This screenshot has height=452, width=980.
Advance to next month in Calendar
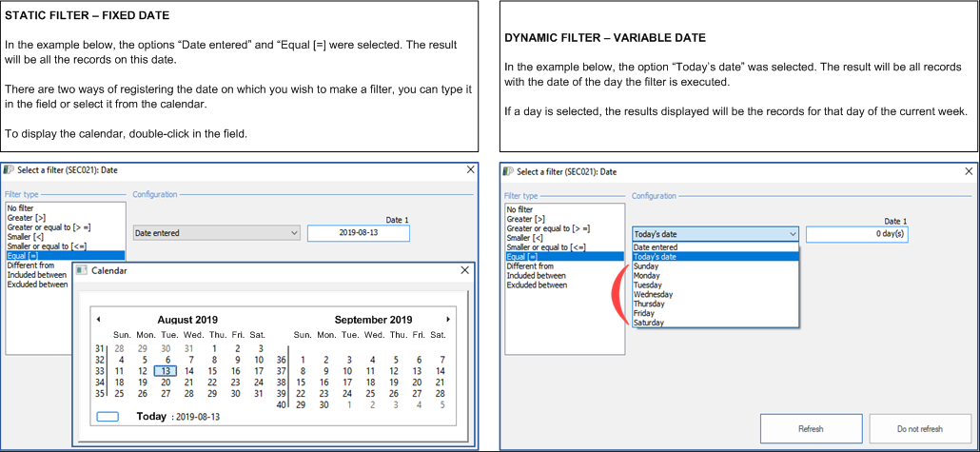coord(448,320)
